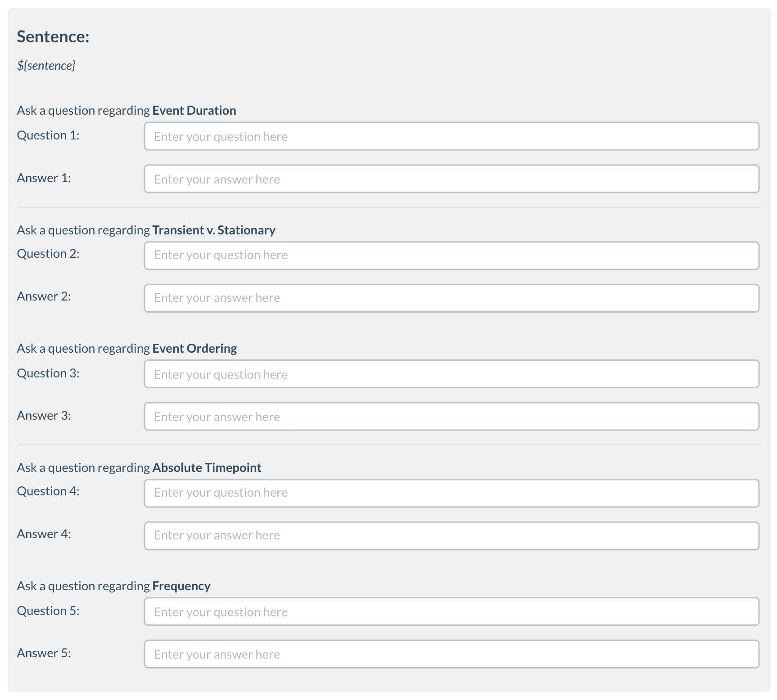Click the "Transient v. Stationary" prompt text
The height and width of the screenshot is (700, 777).
click(x=214, y=230)
